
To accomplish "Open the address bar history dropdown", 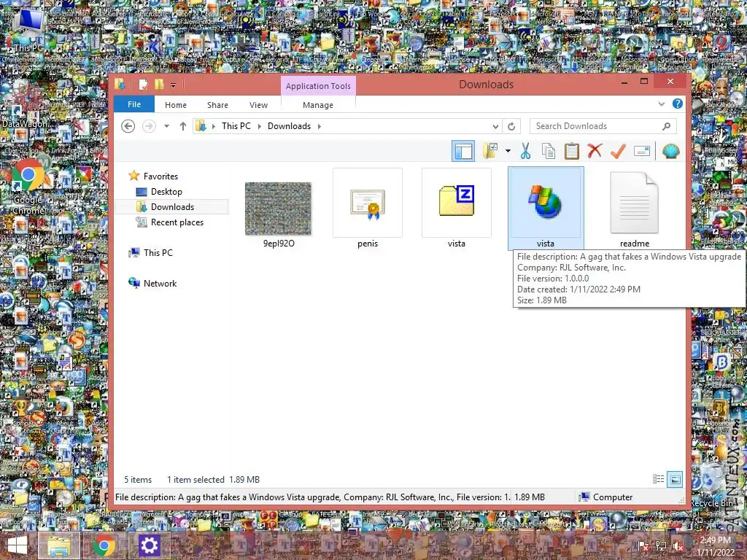I will (x=495, y=126).
